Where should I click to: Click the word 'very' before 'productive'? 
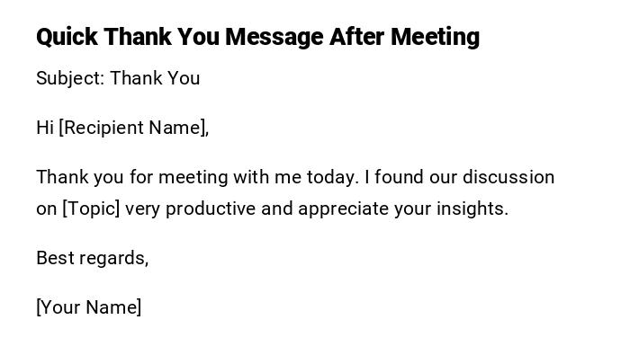(x=142, y=209)
